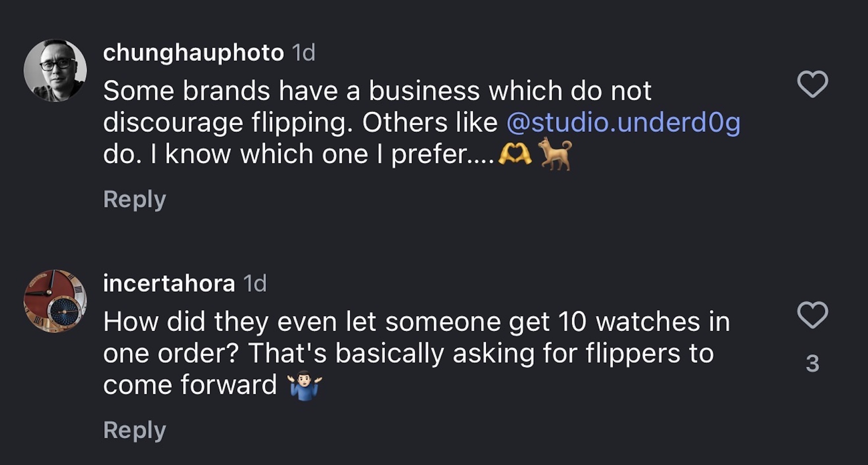View the 3 likes count

[812, 363]
